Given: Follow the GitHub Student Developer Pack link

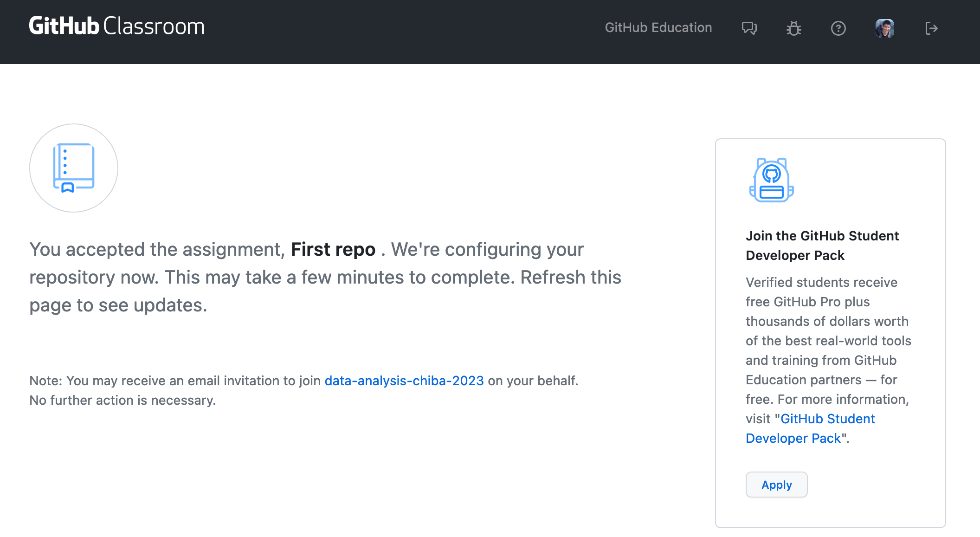Looking at the screenshot, I should coord(827,419).
